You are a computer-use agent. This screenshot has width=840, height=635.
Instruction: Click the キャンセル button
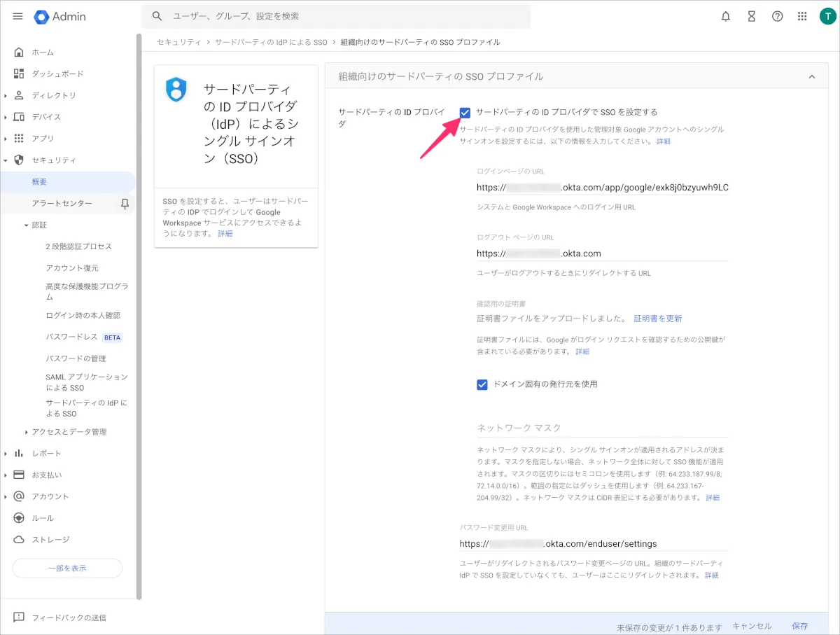pyautogui.click(x=752, y=626)
